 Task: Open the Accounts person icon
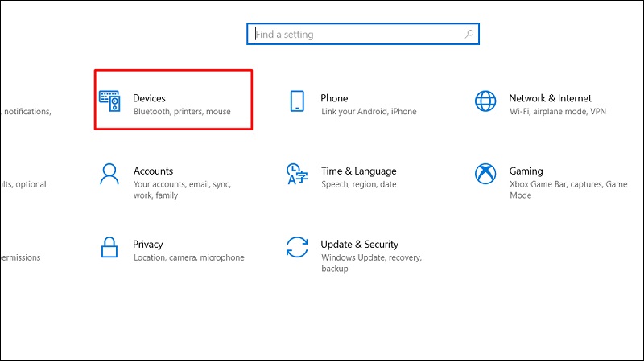109,174
